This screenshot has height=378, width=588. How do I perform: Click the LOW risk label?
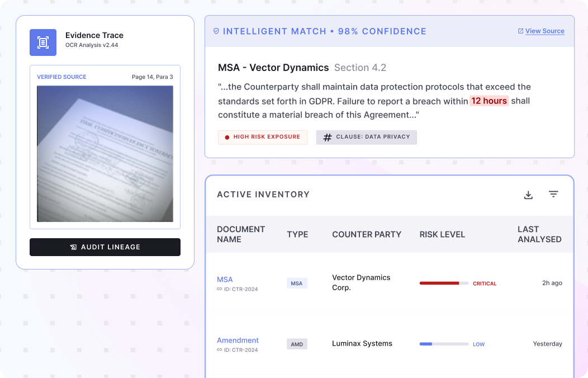[478, 344]
